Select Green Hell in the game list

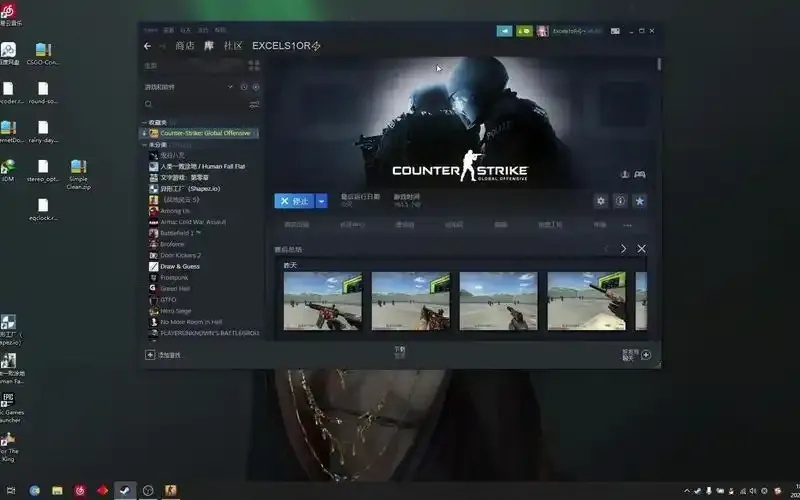pos(174,289)
